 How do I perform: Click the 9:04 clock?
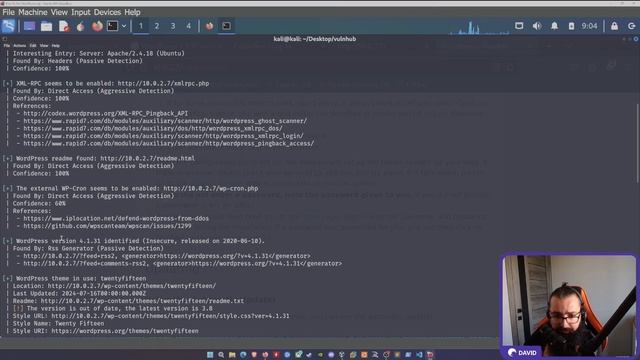tap(589, 26)
